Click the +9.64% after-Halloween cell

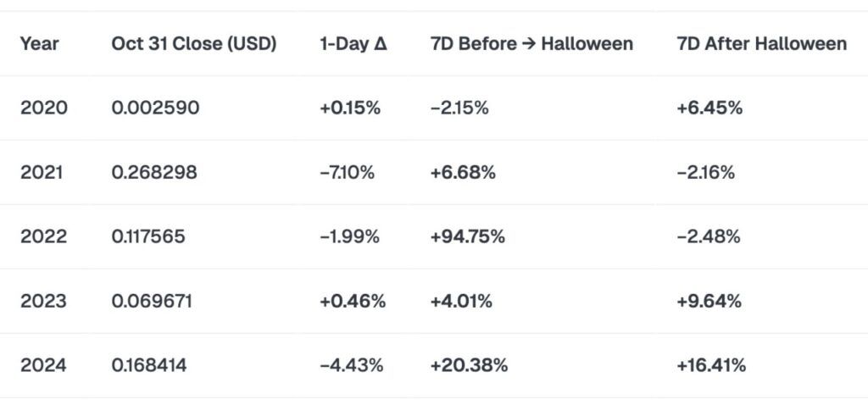pos(709,302)
